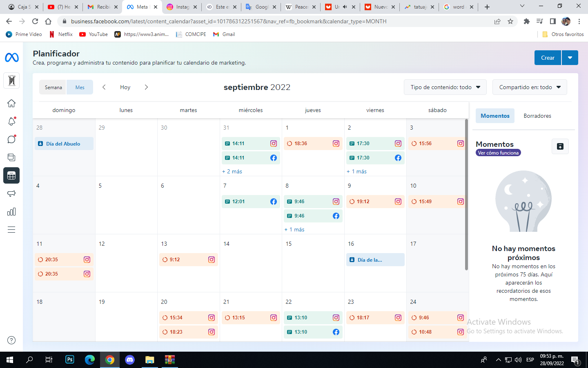Reload the page with browser refresh icon
Viewport: 588px width, 368px height.
point(35,21)
